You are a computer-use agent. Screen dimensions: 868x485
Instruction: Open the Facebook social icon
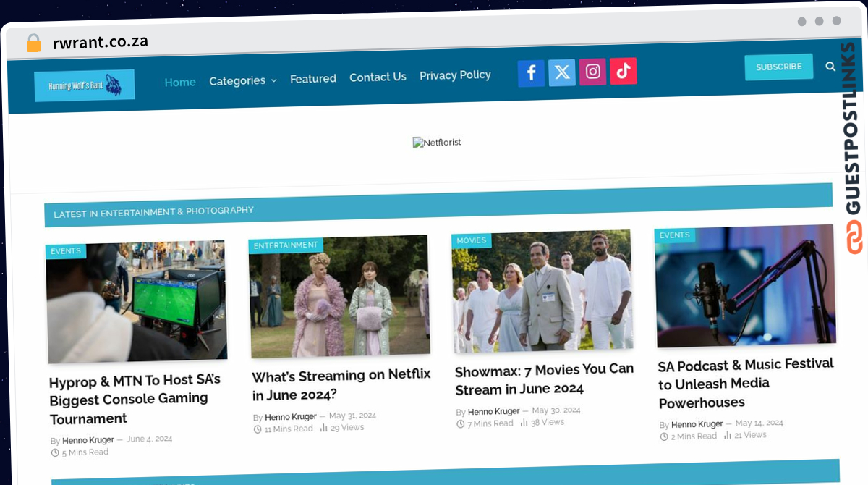pyautogui.click(x=531, y=72)
